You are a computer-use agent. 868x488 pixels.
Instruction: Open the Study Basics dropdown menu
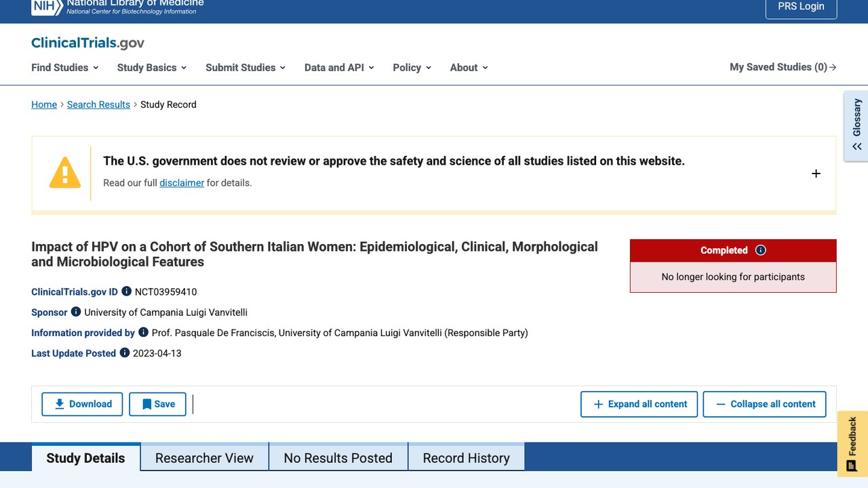[x=152, y=67]
